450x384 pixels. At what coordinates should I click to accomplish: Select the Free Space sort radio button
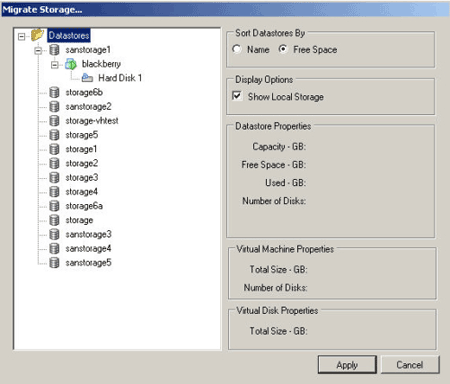(x=283, y=49)
